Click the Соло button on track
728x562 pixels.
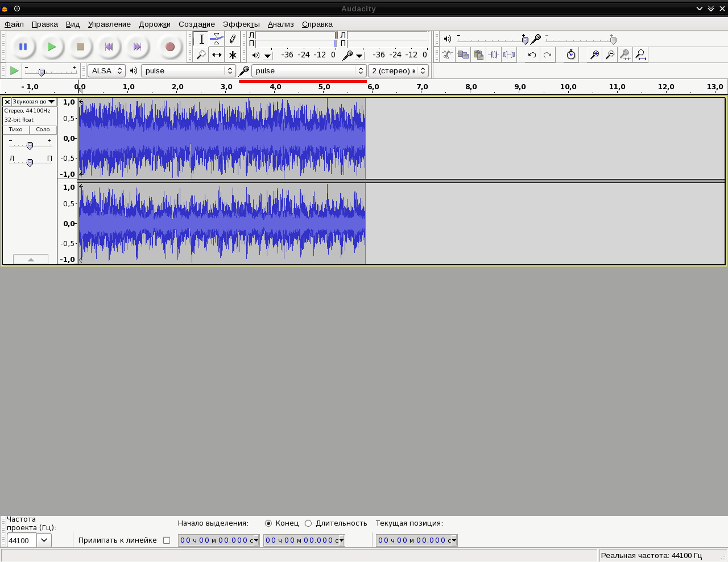(43, 130)
